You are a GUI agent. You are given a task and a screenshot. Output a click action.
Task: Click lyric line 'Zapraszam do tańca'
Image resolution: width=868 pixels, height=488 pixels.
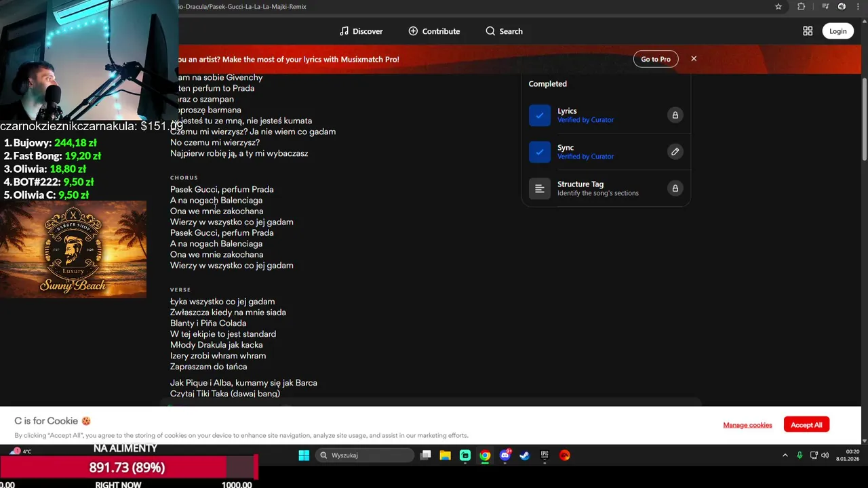(x=208, y=367)
